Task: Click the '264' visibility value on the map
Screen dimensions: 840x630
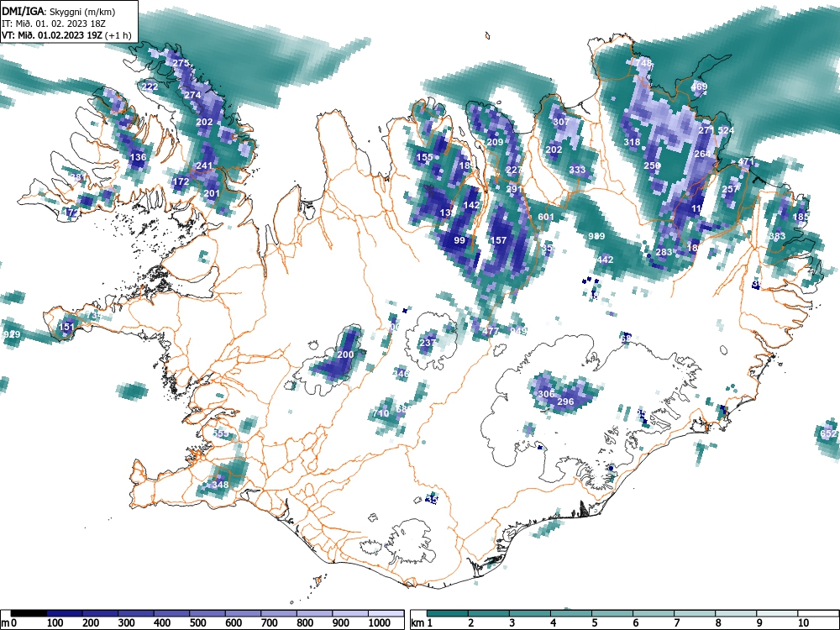Action: click(x=702, y=155)
